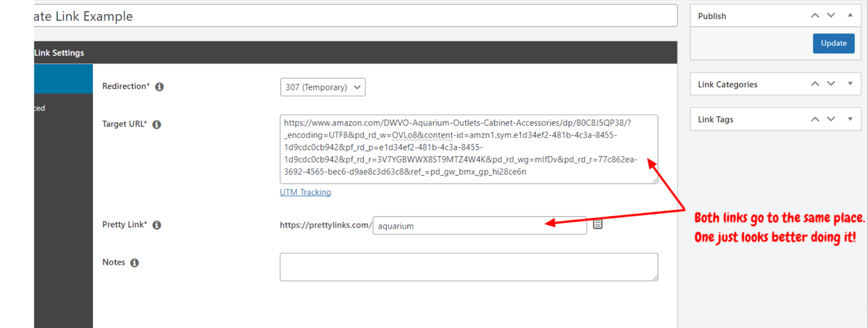Move Link Categories panel up

(815, 84)
